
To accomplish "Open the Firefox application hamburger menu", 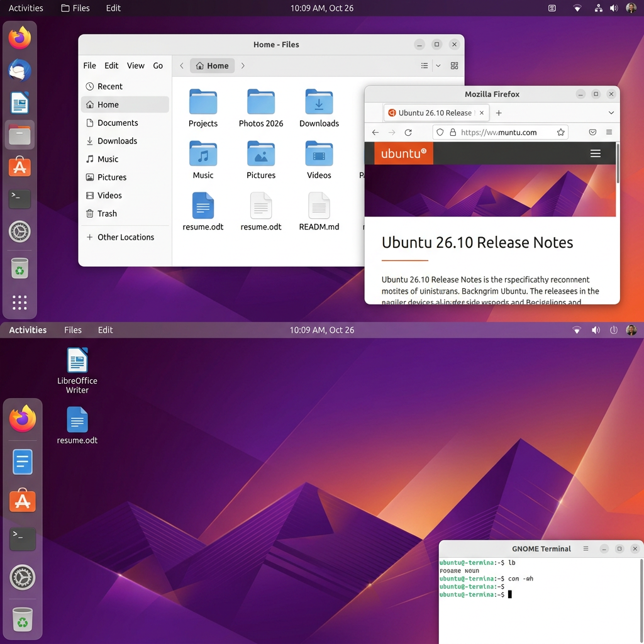I will [609, 132].
